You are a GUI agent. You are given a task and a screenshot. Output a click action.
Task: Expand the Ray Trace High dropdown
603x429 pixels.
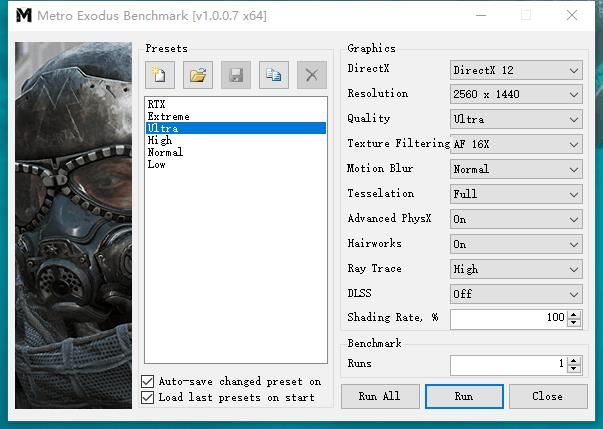(x=516, y=269)
